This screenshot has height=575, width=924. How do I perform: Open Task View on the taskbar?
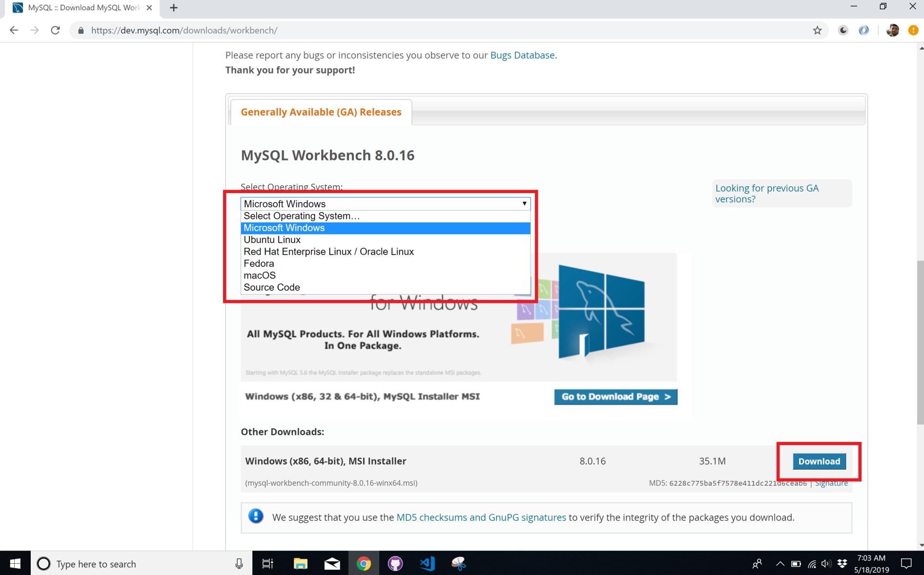point(268,564)
